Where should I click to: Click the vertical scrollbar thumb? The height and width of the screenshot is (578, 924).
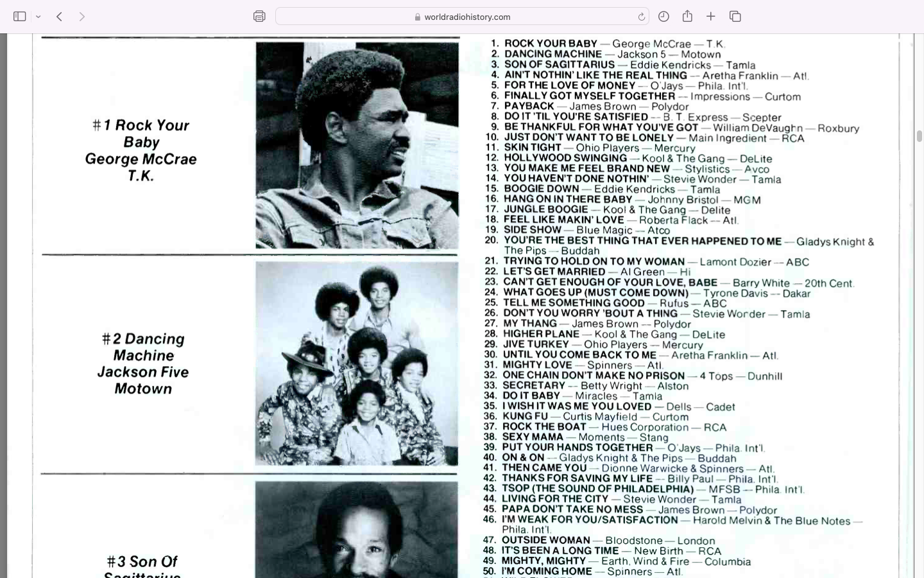pyautogui.click(x=919, y=136)
